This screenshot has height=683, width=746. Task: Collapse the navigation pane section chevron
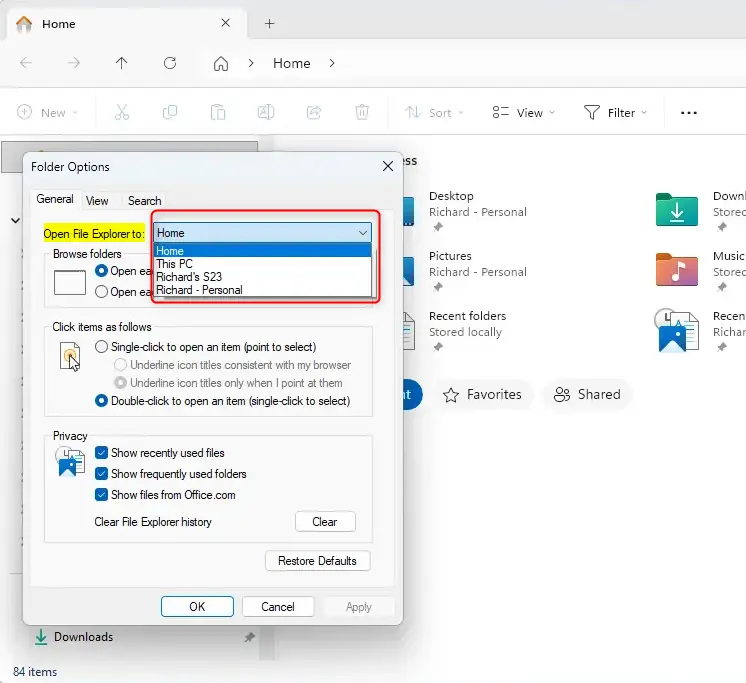(x=15, y=220)
